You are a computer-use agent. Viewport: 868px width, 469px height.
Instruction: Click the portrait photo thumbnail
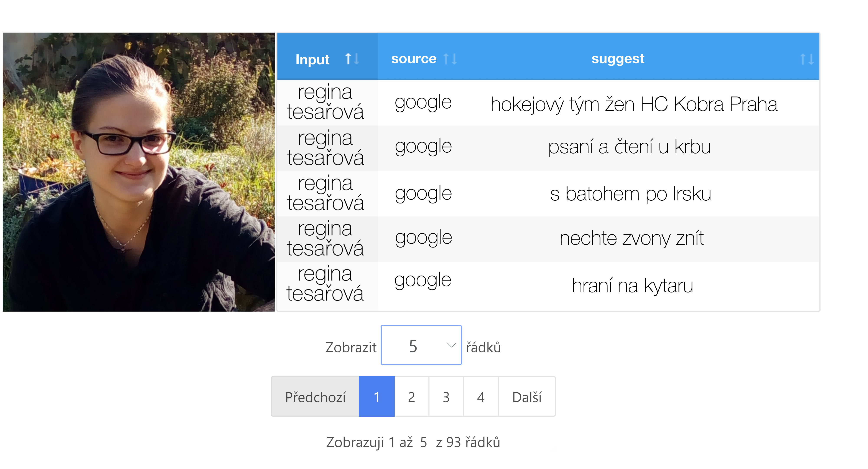click(x=138, y=172)
